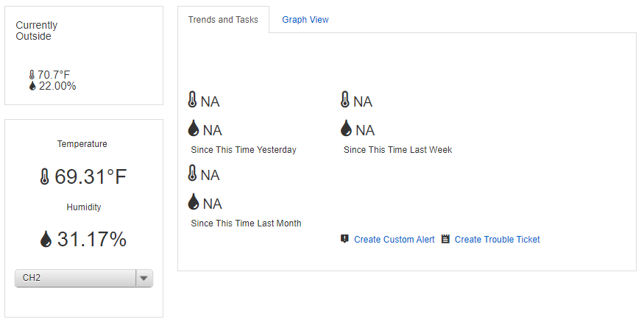Viewport: 644px width, 322px height.
Task: Click the 69.31°F temperature reading
Action: pos(91,176)
